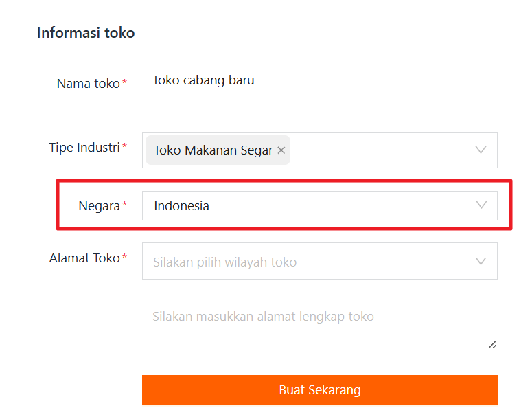This screenshot has height=419, width=532.
Task: Click the required asterisk next to Negara
Action: pyautogui.click(x=124, y=205)
